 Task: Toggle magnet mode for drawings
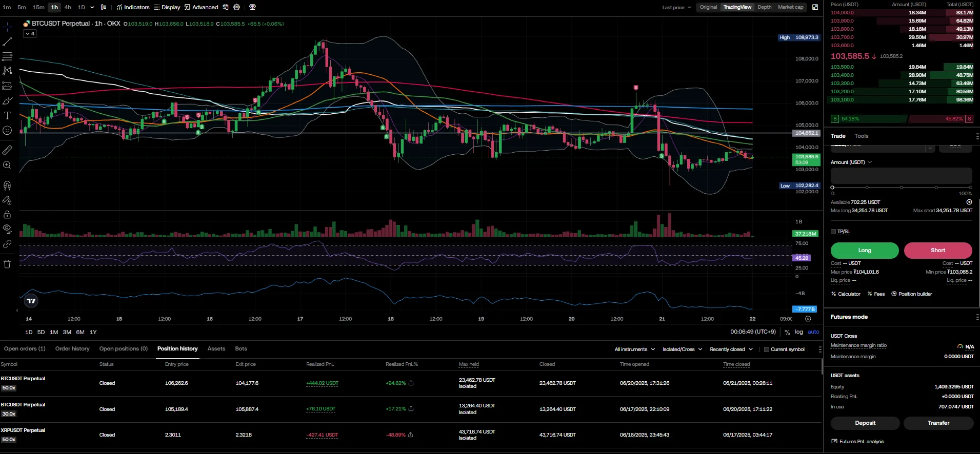7,185
